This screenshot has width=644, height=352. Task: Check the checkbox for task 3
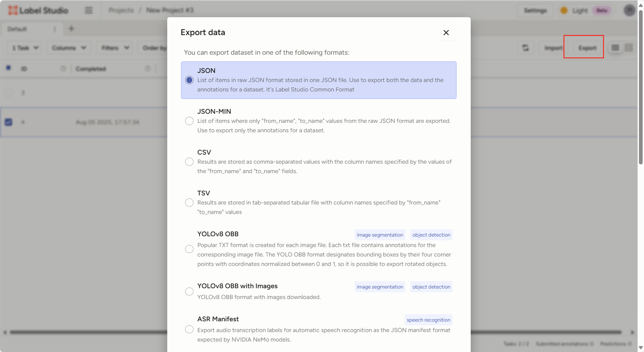[8, 92]
